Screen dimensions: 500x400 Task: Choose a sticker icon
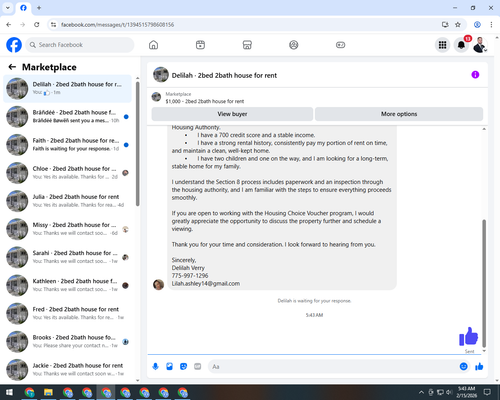pos(183,367)
